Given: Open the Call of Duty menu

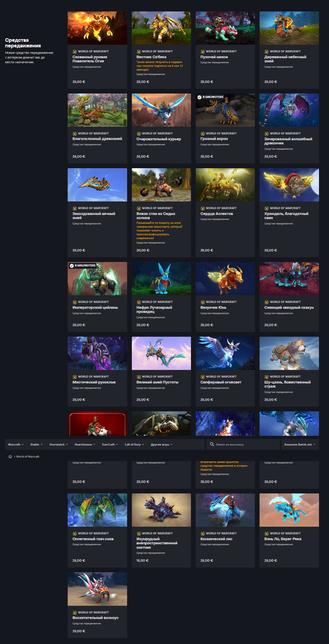Looking at the screenshot, I should [134, 445].
